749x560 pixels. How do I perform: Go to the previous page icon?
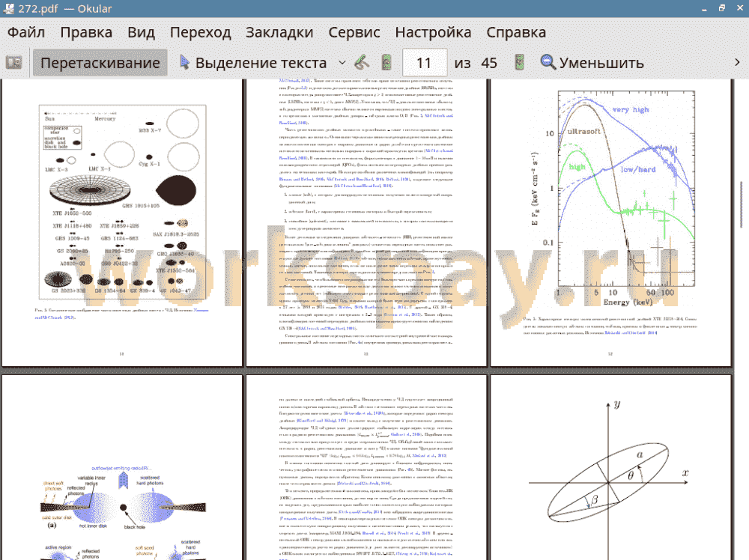click(387, 63)
